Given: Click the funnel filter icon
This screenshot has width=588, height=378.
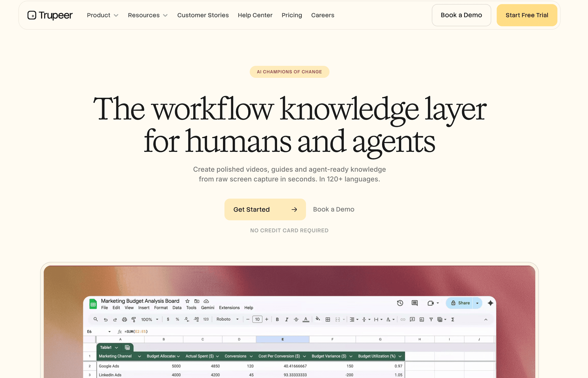Looking at the screenshot, I should click(431, 320).
